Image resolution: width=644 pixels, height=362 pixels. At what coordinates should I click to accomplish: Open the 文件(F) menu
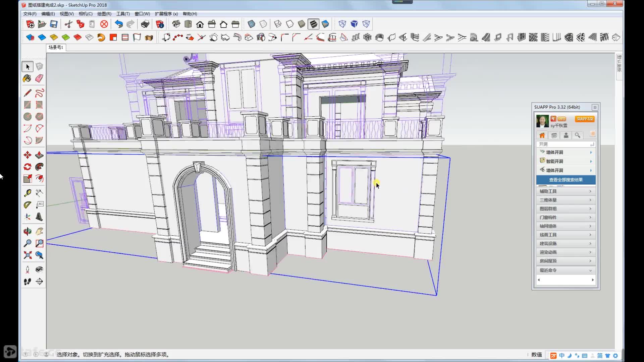pyautogui.click(x=30, y=14)
